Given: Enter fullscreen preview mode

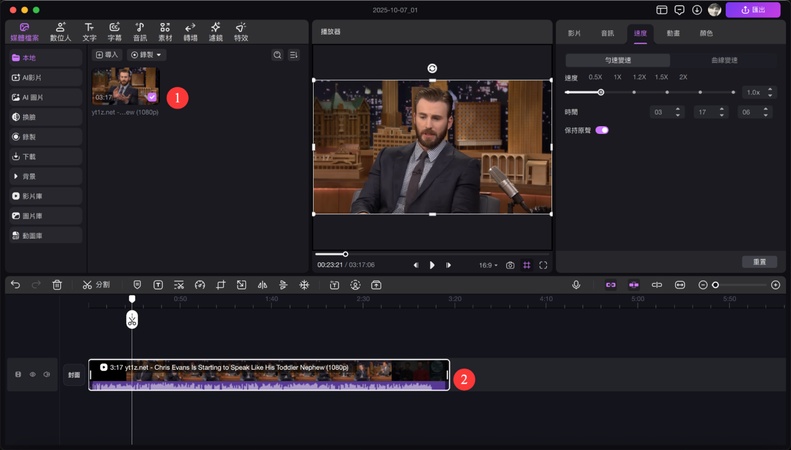Looking at the screenshot, I should coord(543,265).
